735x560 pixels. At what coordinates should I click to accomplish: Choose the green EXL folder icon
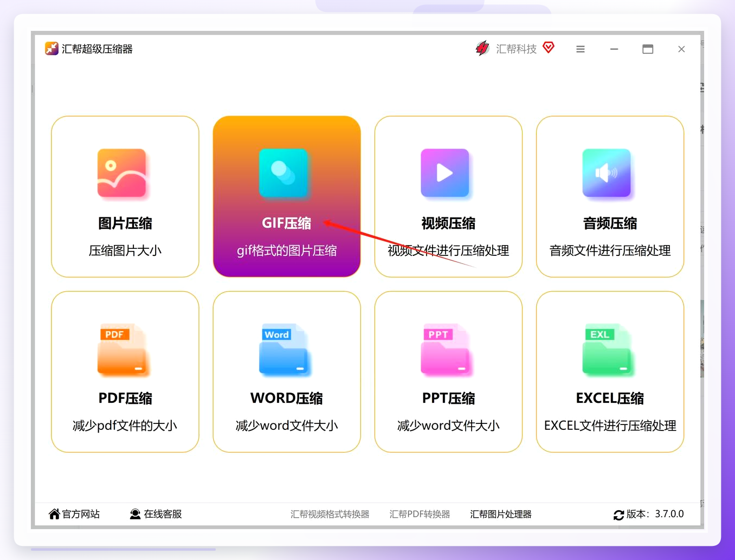point(607,350)
